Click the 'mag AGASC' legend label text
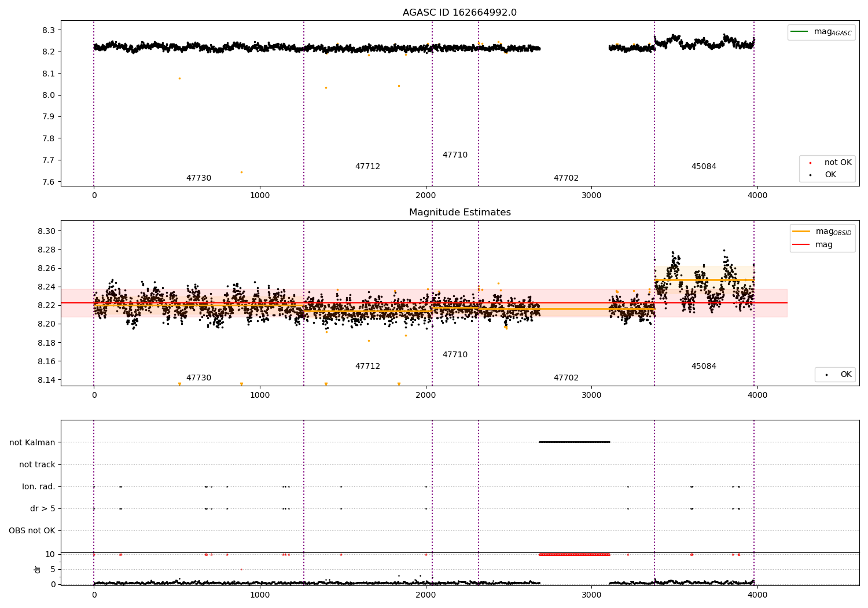 pyautogui.click(x=833, y=32)
